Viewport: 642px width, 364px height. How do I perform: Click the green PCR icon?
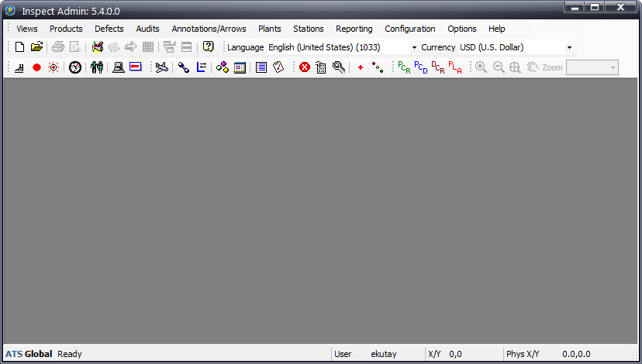click(x=404, y=67)
